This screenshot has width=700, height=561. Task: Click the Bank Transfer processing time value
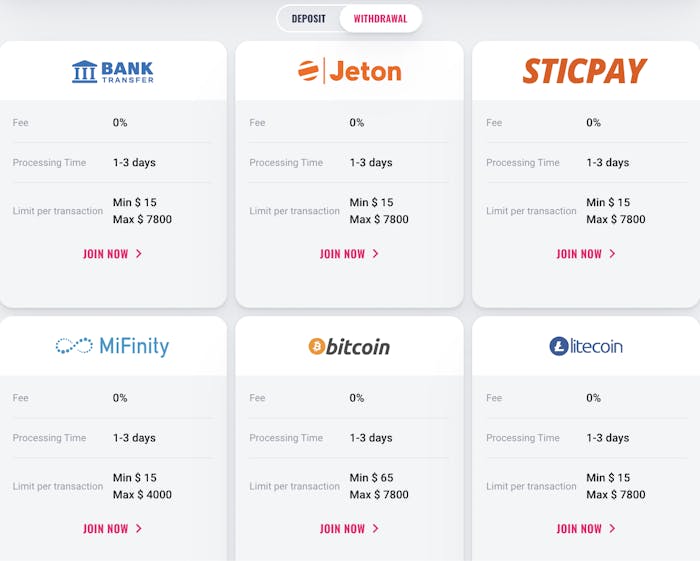(x=134, y=163)
